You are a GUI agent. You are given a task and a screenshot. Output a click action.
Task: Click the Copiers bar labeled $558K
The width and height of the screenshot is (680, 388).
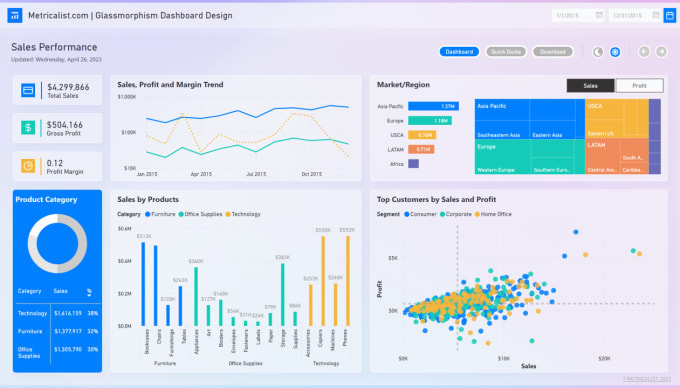[x=323, y=281]
